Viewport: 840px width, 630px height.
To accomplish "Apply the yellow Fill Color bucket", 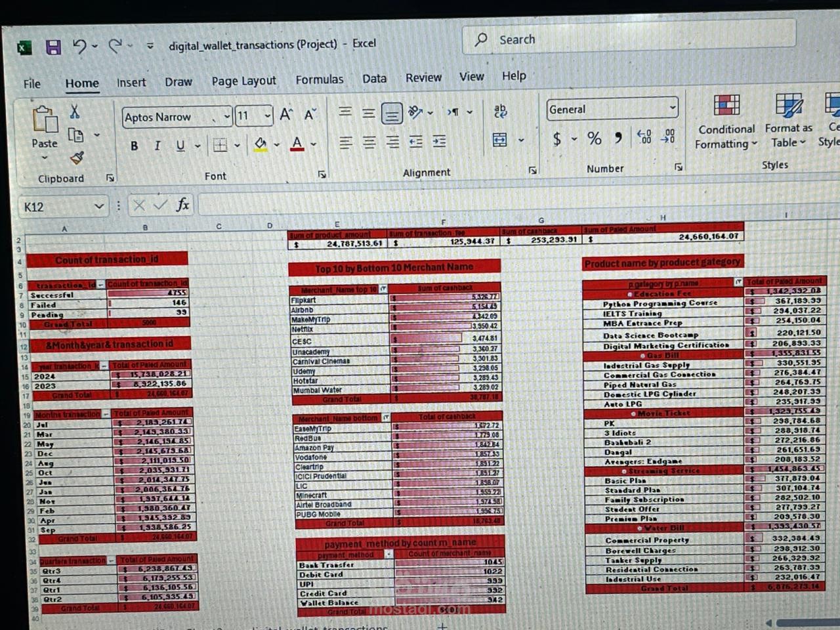I will point(261,144).
